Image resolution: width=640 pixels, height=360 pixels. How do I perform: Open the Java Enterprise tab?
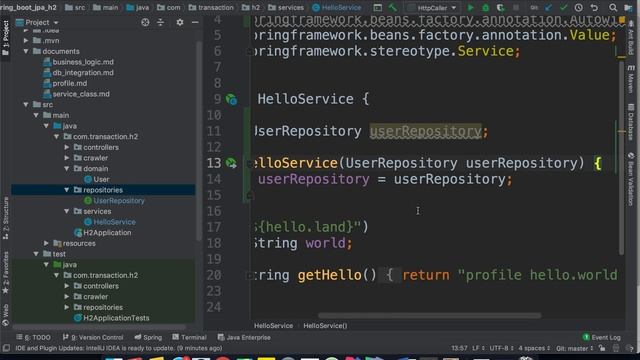[244, 338]
